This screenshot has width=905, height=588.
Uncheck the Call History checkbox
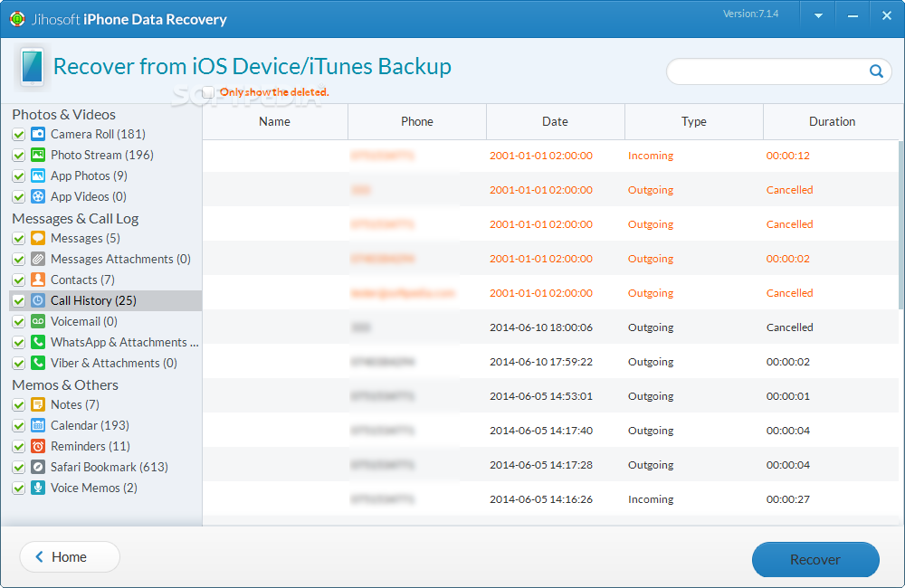coord(18,300)
